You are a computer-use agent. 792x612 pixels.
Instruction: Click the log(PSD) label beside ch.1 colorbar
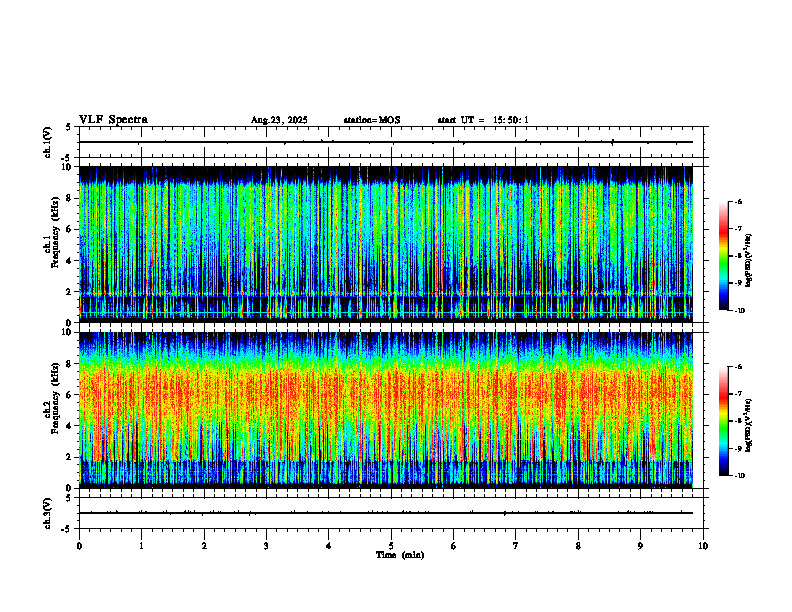749,261
